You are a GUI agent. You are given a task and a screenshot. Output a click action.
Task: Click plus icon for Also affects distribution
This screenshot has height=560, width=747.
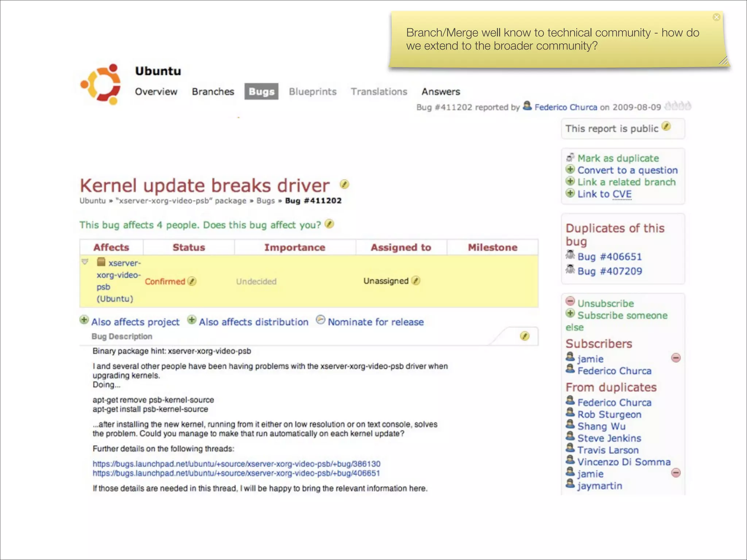pos(192,320)
